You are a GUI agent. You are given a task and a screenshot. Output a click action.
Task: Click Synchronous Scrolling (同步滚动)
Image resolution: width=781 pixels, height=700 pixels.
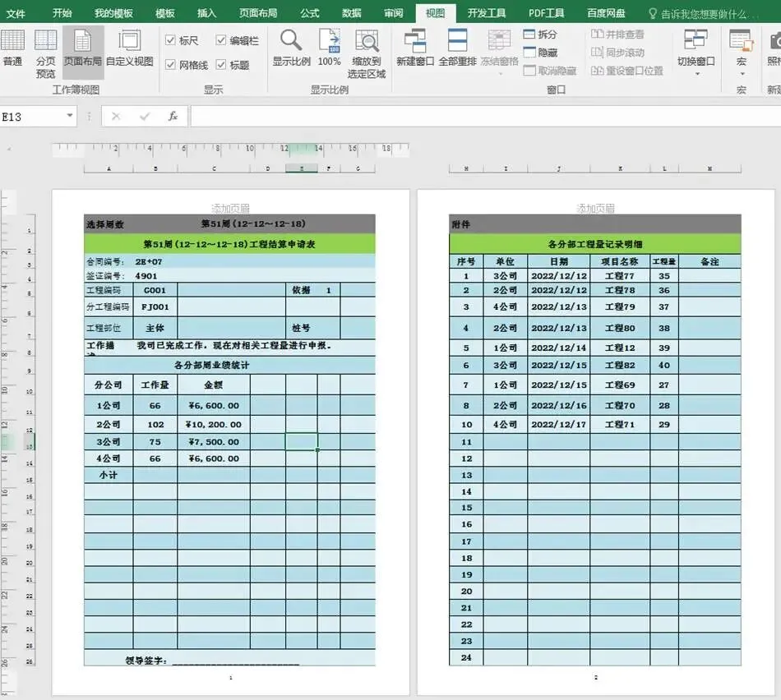coord(617,53)
